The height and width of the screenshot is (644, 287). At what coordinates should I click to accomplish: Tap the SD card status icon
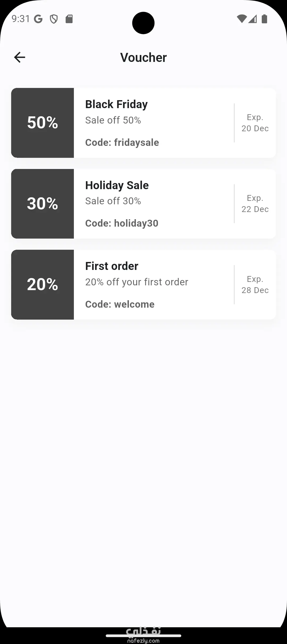(x=69, y=19)
